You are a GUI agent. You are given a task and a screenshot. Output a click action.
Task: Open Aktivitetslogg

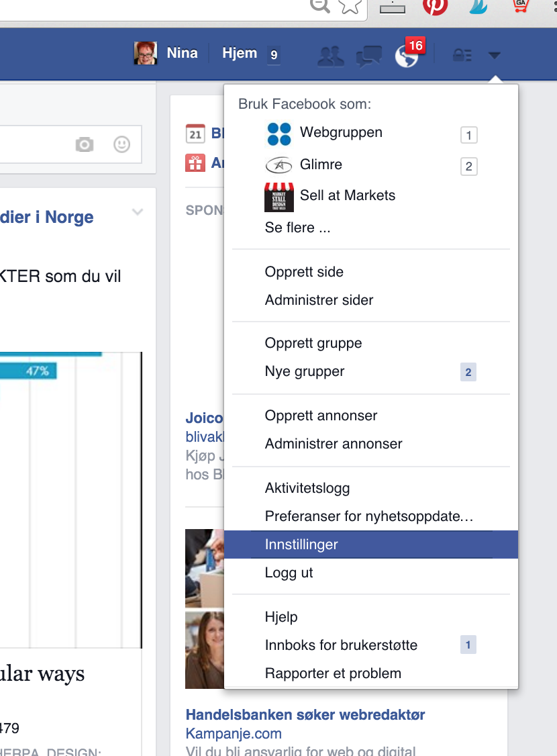pyautogui.click(x=307, y=488)
